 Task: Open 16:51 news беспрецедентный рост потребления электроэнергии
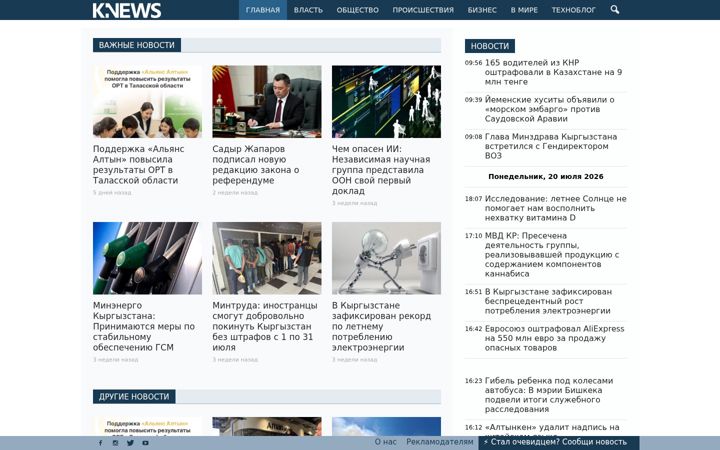(548, 301)
